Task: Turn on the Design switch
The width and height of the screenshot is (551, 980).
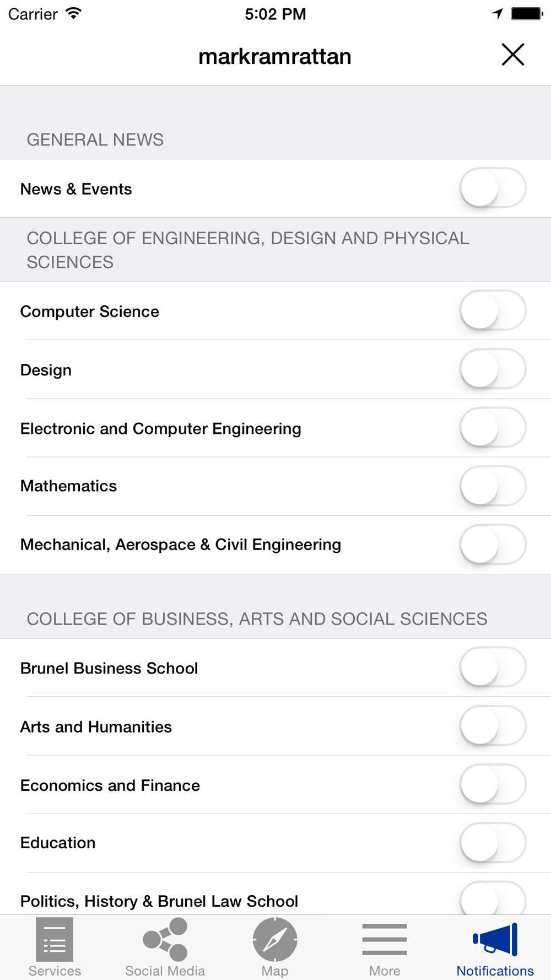Action: 493,369
